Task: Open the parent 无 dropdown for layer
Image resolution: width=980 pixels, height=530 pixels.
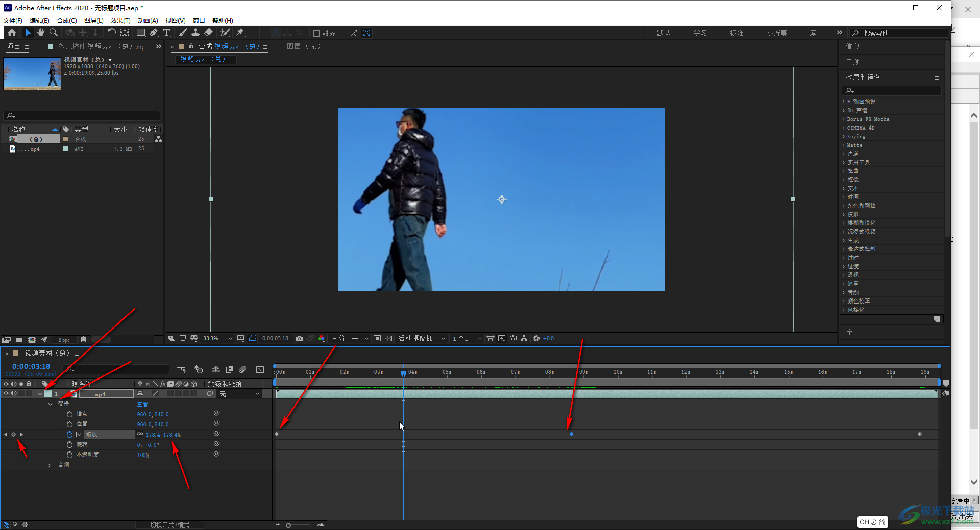Action: click(239, 394)
